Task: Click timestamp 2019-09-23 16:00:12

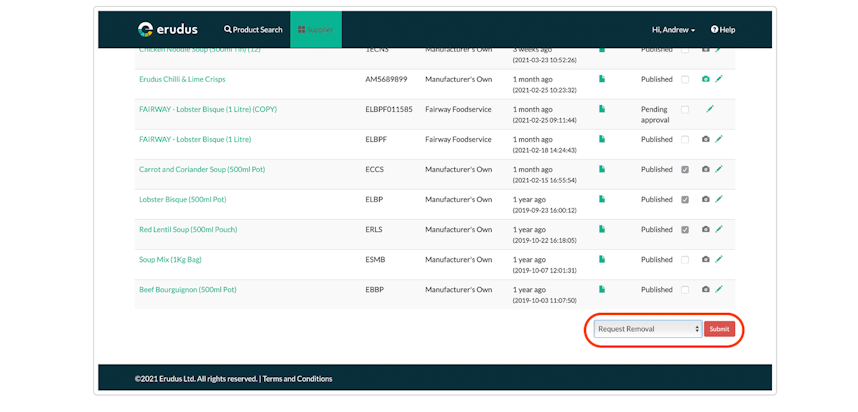Action: click(x=544, y=210)
